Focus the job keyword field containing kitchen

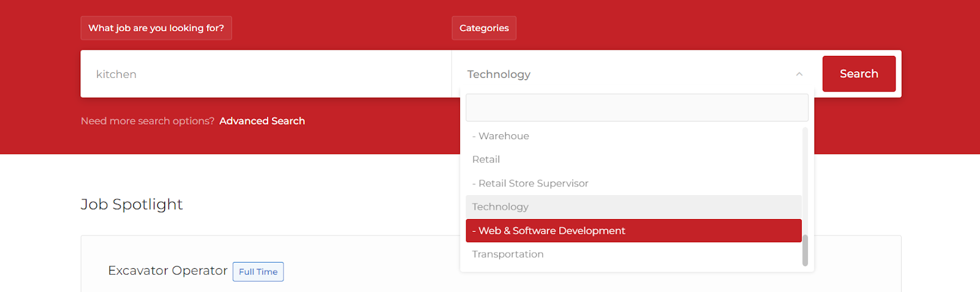pyautogui.click(x=266, y=74)
